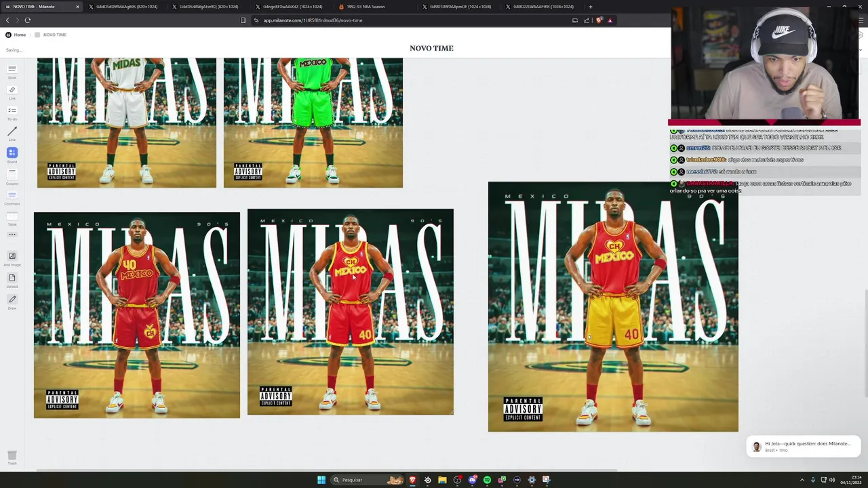Go to Milanote Home breadcrumb
Image resolution: width=868 pixels, height=488 pixels.
[x=16, y=35]
